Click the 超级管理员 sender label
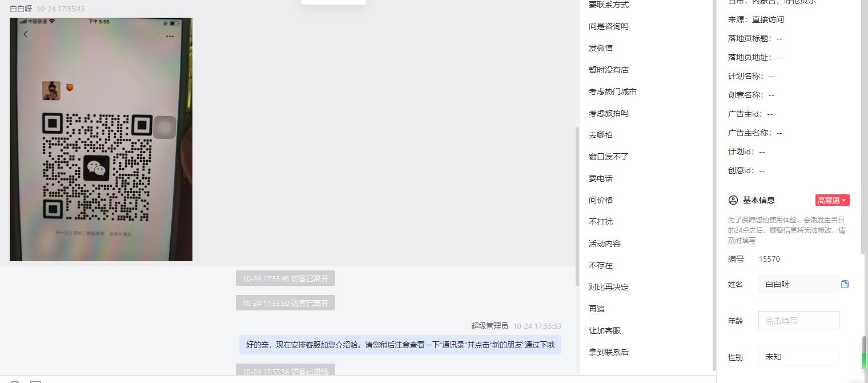This screenshot has width=868, height=383. 489,326
